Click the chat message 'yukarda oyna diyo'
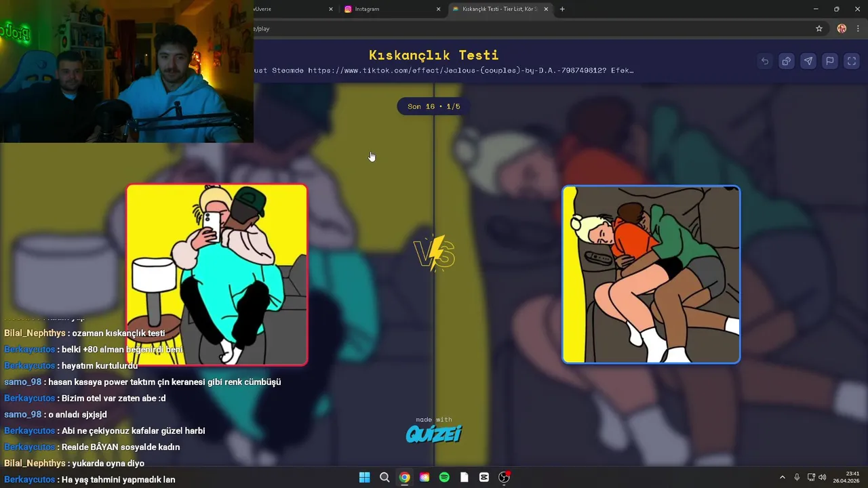This screenshot has width=868, height=488. 108,464
